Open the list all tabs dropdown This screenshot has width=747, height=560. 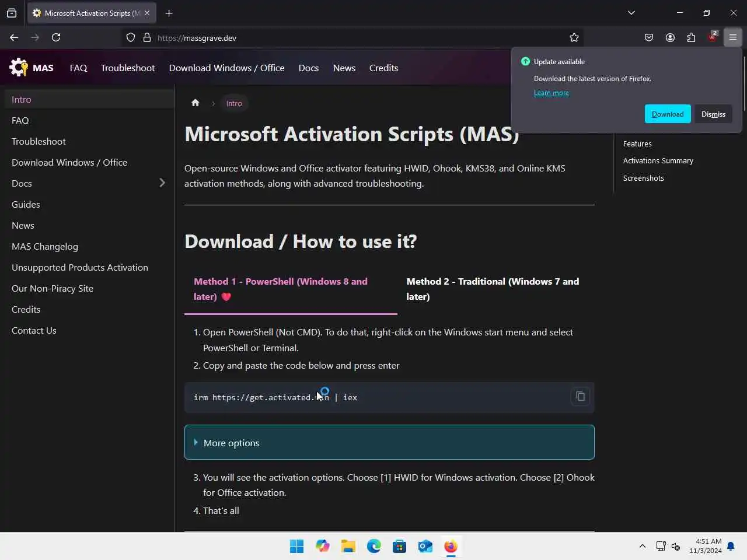[631, 13]
